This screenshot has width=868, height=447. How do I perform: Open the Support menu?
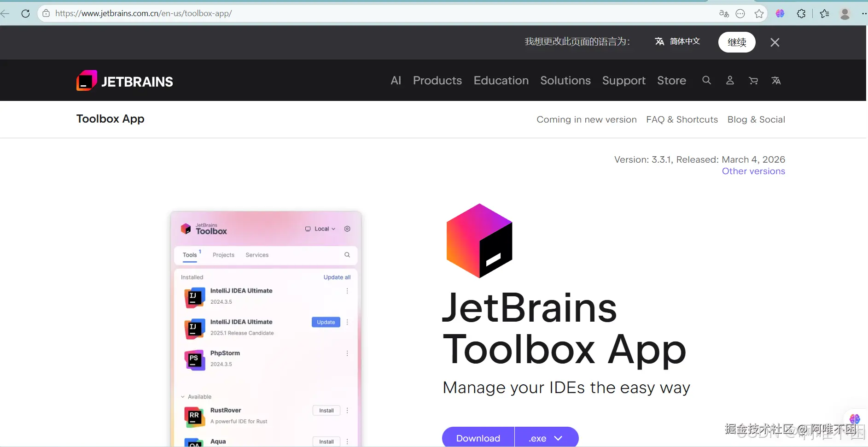pyautogui.click(x=624, y=81)
